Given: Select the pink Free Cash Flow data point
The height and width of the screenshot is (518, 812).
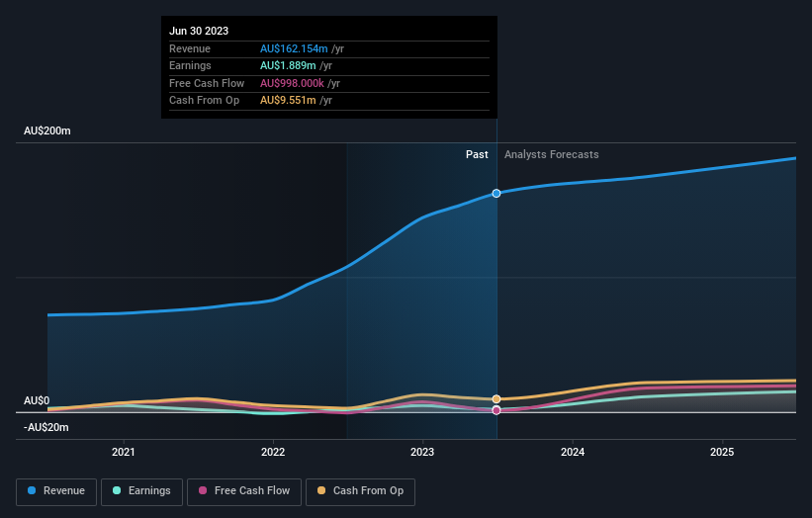Looking at the screenshot, I should pyautogui.click(x=496, y=410).
